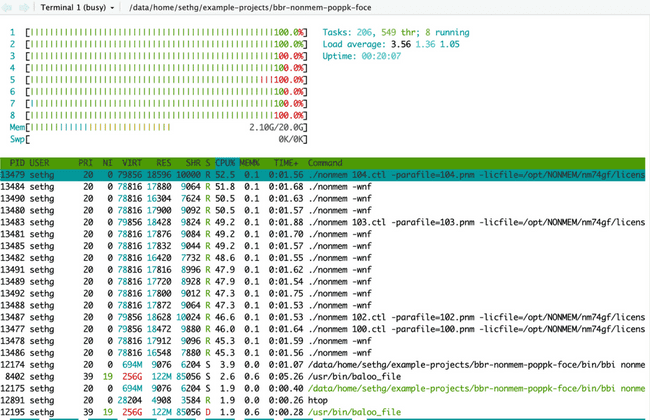Select the nonmem 100.ctl process row

pyautogui.click(x=323, y=329)
